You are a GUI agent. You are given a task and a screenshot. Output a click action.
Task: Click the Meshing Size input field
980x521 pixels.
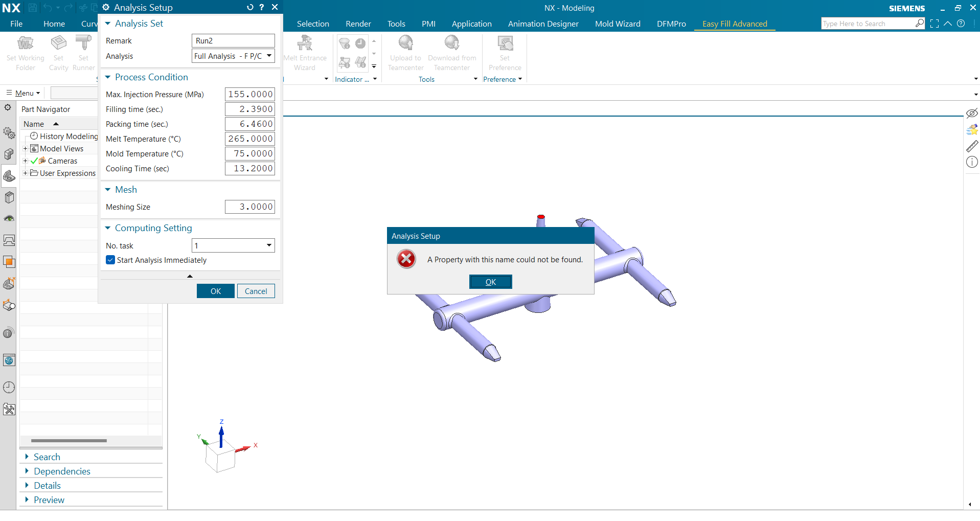[x=249, y=207]
